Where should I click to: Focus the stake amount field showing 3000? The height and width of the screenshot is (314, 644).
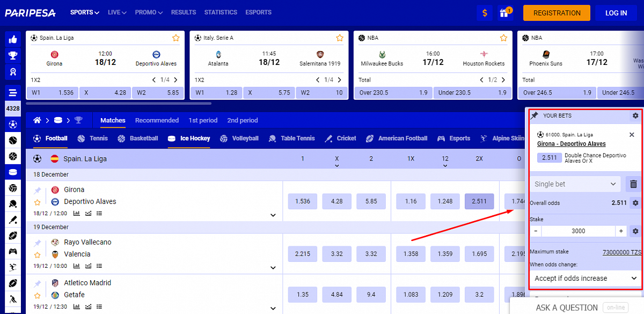click(578, 231)
